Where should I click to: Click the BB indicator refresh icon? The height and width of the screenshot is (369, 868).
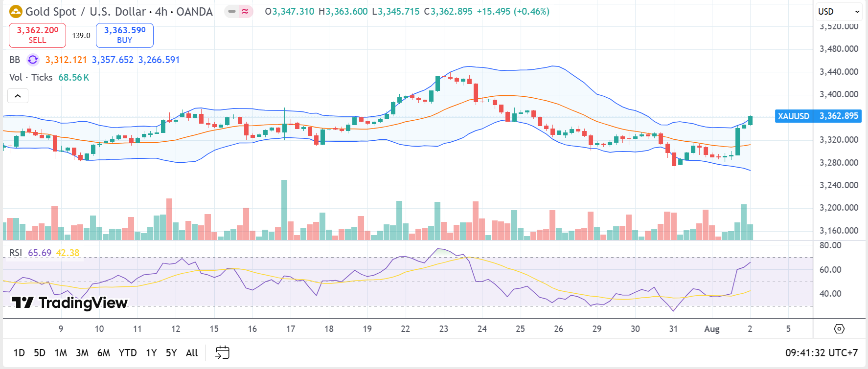pyautogui.click(x=33, y=60)
